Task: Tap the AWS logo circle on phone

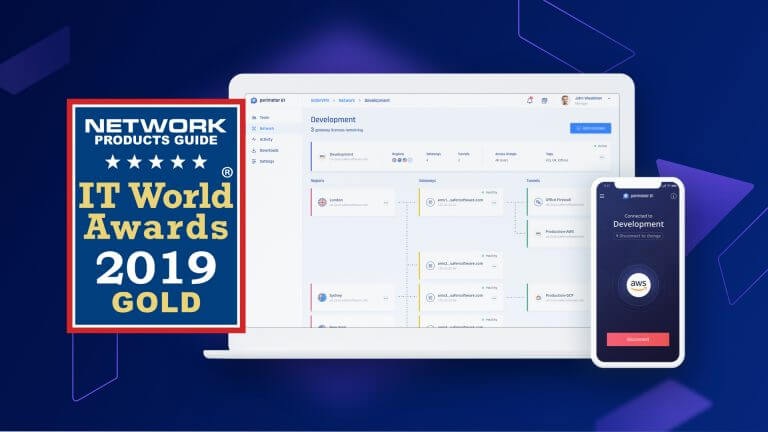Action: [x=638, y=285]
